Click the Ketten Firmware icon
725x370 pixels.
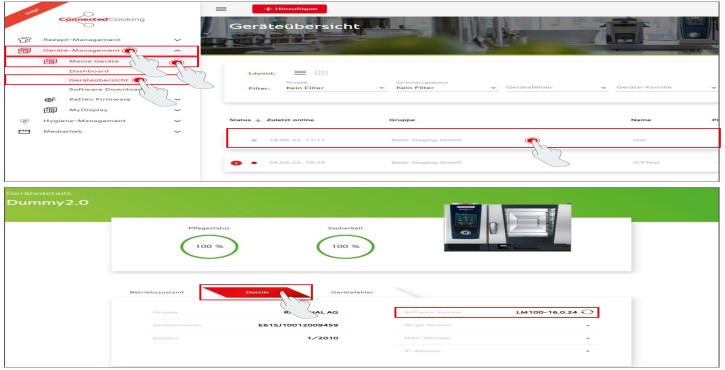50,99
